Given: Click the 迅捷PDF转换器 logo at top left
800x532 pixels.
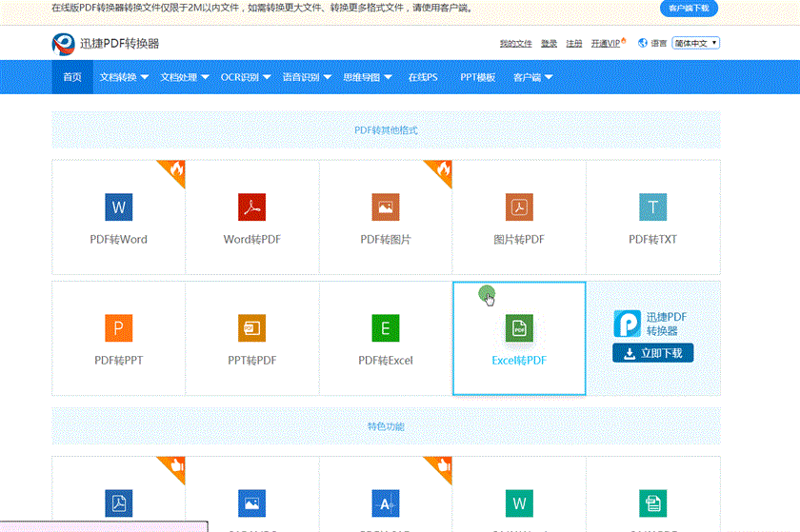Looking at the screenshot, I should (105, 43).
